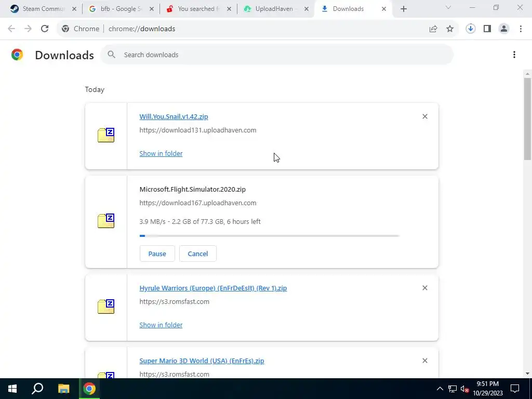Open the Chrome profile avatar
The image size is (532, 399).
click(x=504, y=29)
